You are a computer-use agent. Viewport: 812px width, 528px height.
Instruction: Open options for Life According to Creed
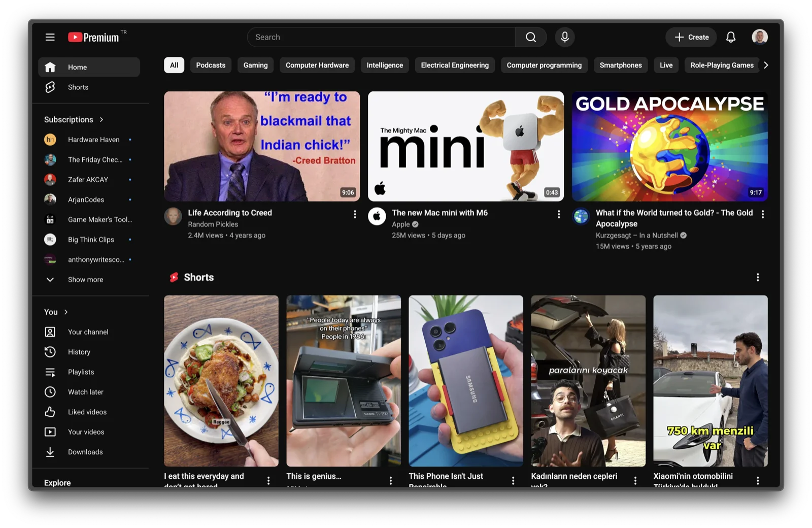(x=355, y=214)
